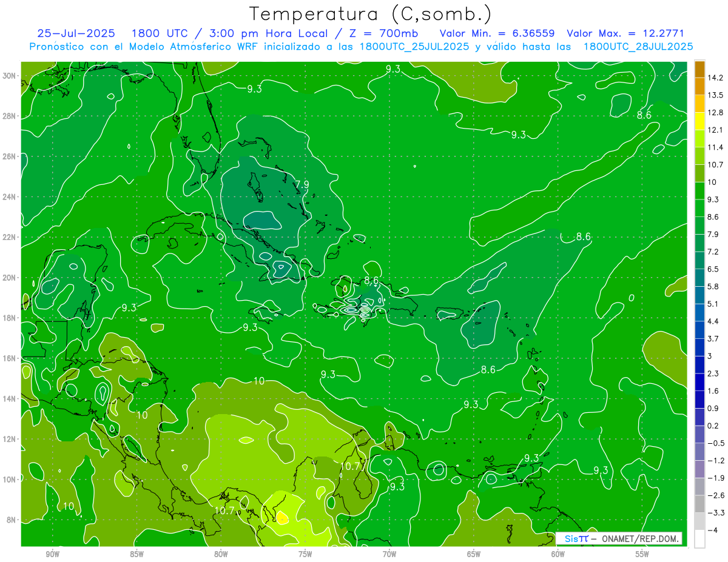Screen dimensions: 728x562
Task: Pick the dark blue swatch between 2.3 and 1.6
Action: click(699, 382)
